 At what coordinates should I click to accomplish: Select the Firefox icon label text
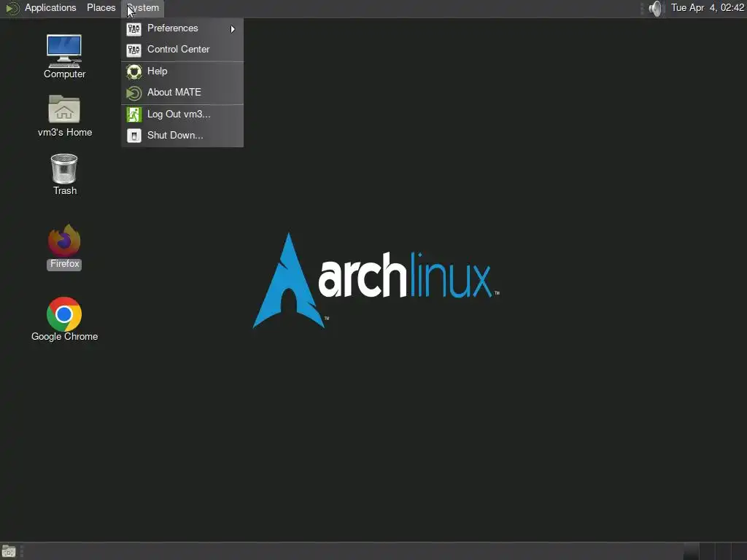[64, 264]
